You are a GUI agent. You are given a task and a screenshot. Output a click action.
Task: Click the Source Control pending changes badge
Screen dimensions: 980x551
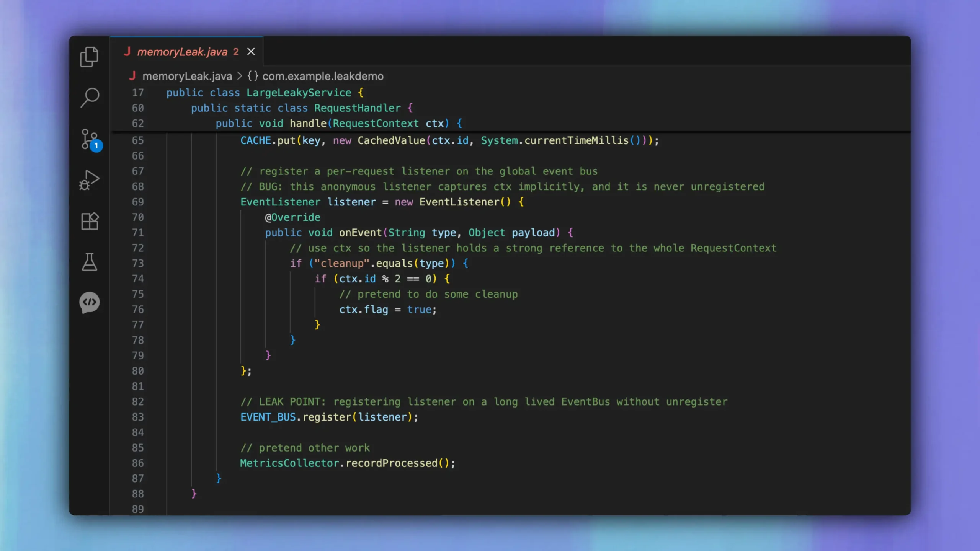(x=96, y=146)
